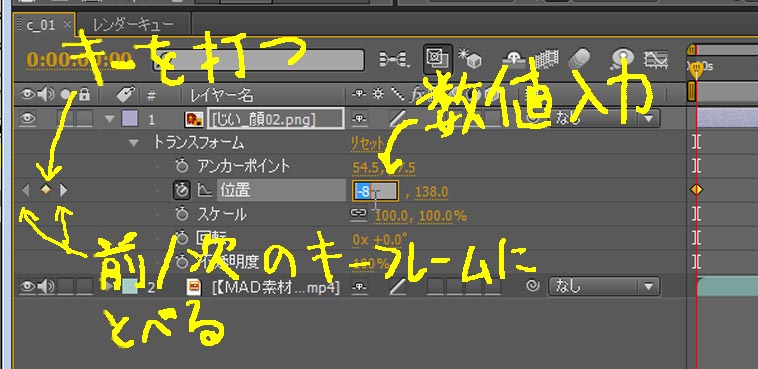The image size is (758, 369).
Task: Show 位置 property in graph editor
Action: [205, 191]
